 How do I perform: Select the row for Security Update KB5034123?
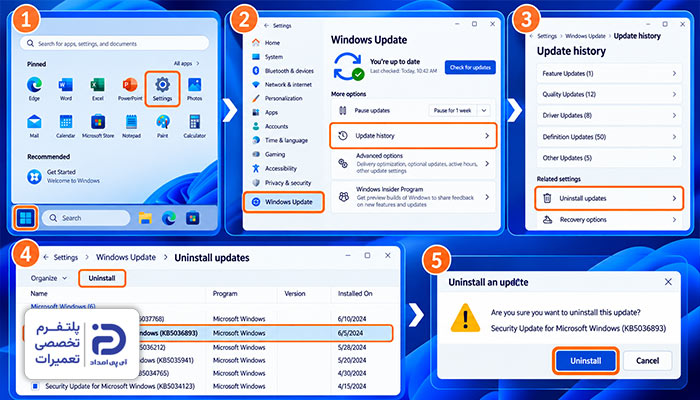click(209, 386)
